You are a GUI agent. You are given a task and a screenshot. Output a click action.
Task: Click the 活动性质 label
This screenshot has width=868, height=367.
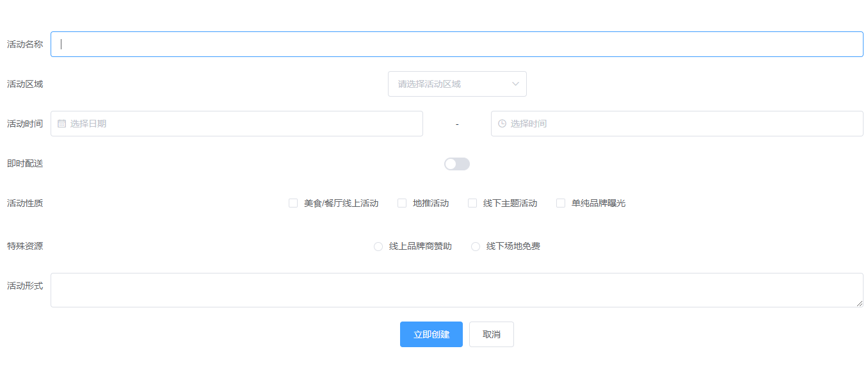click(x=25, y=203)
